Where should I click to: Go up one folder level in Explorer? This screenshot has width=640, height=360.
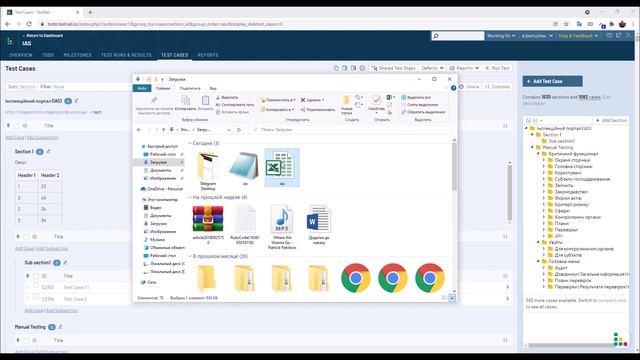point(163,130)
